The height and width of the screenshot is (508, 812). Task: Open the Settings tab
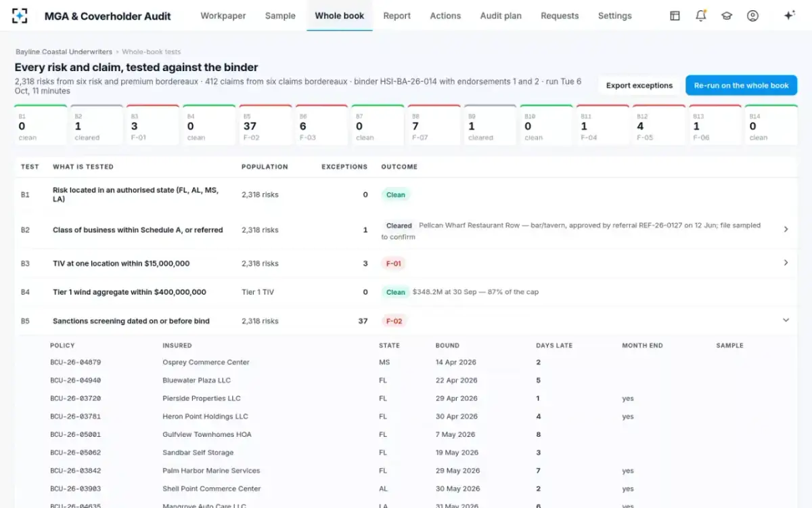coord(614,16)
